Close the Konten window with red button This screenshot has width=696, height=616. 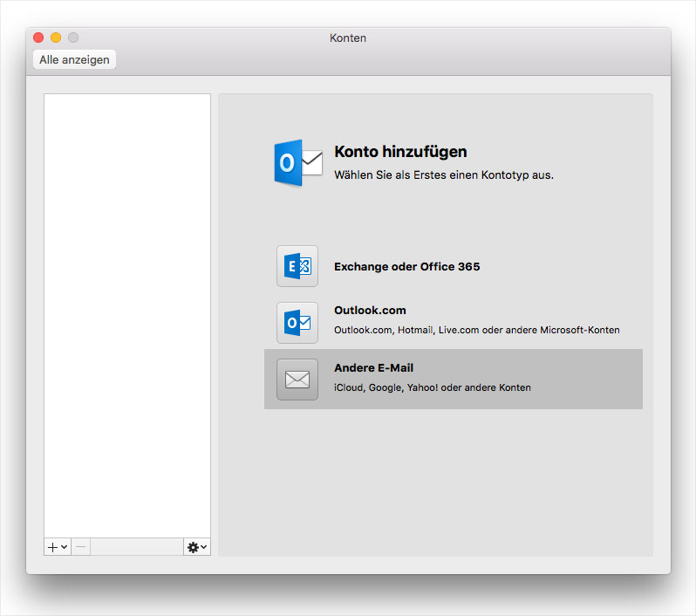[38, 38]
